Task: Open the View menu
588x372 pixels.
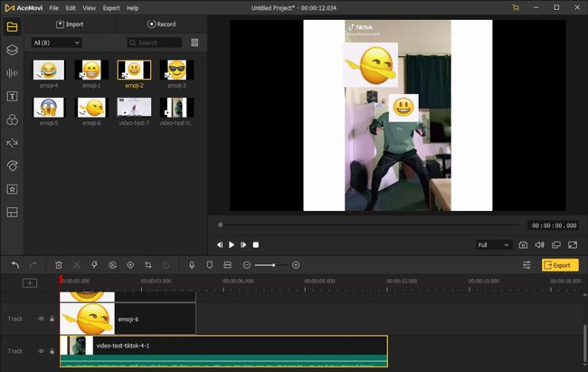Action: click(90, 8)
